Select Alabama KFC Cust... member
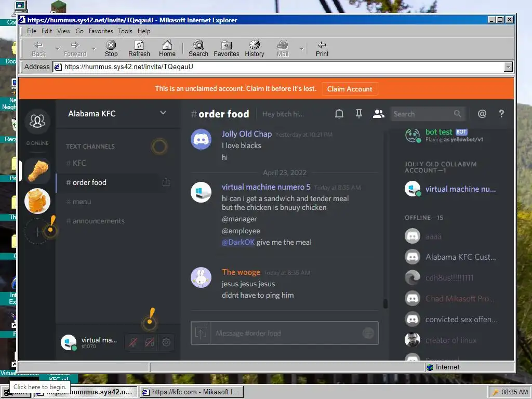Screen dimensions: 532x399 pyautogui.click(x=450, y=257)
